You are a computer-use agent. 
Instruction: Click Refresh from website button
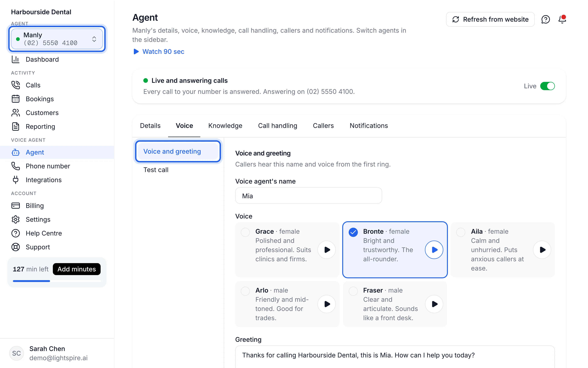(490, 19)
